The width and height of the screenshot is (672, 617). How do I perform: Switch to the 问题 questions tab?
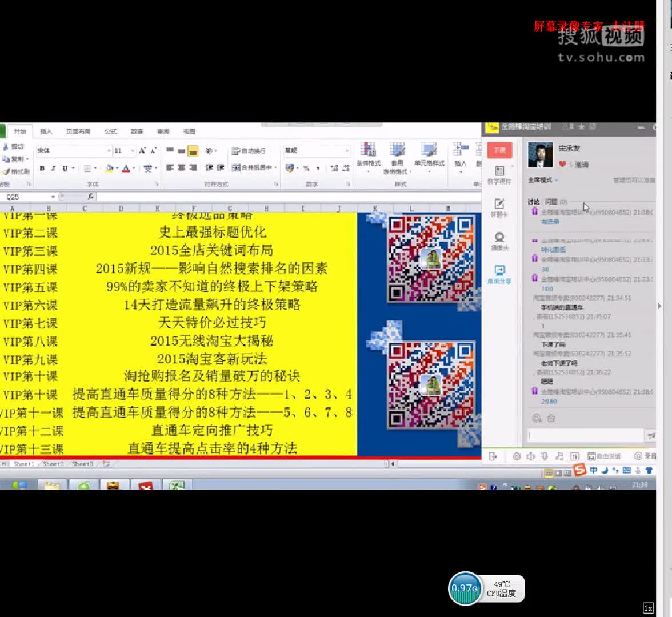[555, 201]
